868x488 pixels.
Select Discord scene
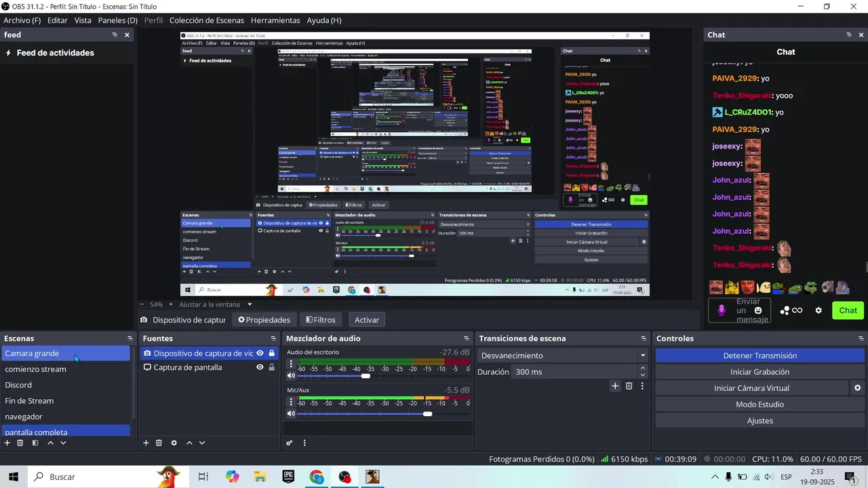tap(66, 385)
